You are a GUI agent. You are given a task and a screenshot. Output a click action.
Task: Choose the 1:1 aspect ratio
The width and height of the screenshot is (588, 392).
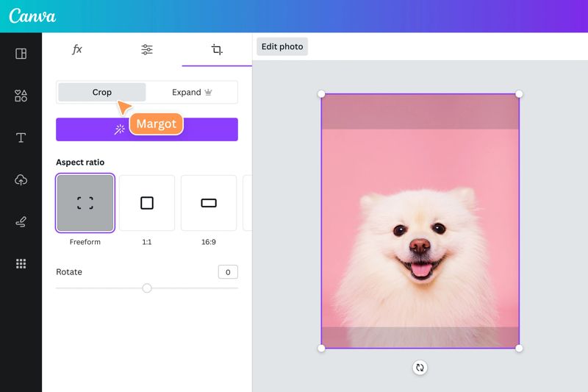coord(147,203)
